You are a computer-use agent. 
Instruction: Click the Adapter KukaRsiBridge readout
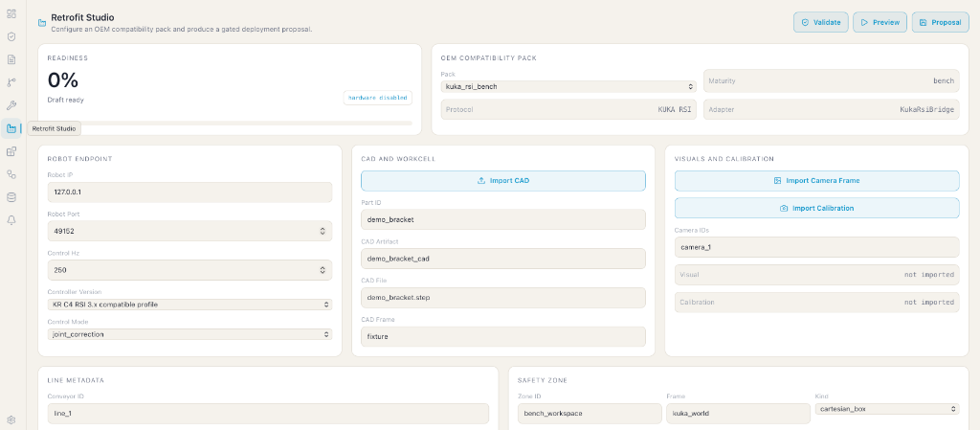click(x=832, y=109)
